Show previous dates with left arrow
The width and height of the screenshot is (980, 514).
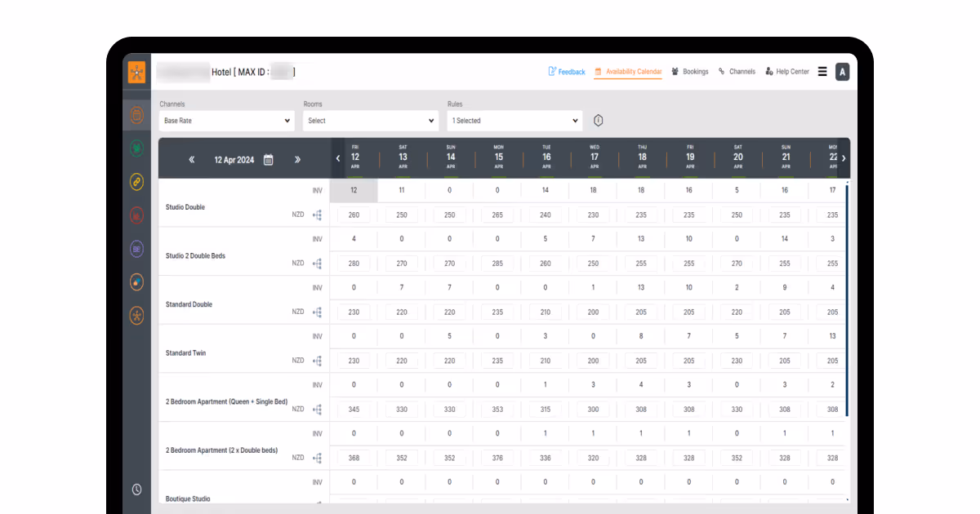coord(338,158)
